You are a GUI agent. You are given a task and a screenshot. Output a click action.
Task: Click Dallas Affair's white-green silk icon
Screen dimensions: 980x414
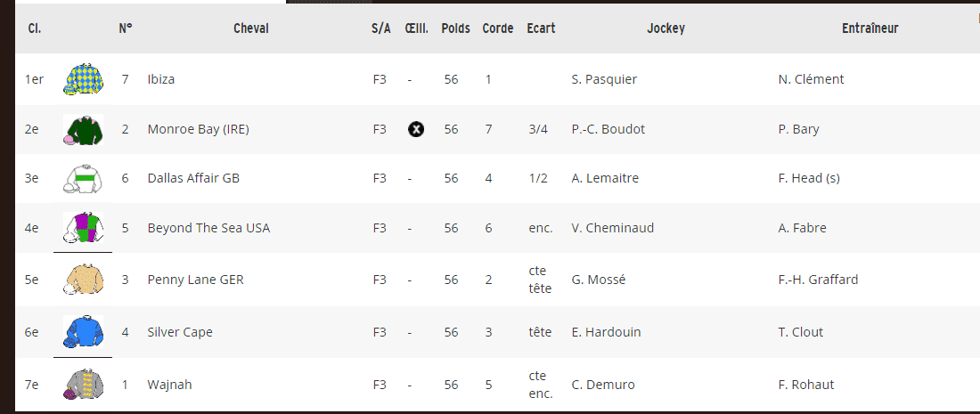(x=83, y=179)
